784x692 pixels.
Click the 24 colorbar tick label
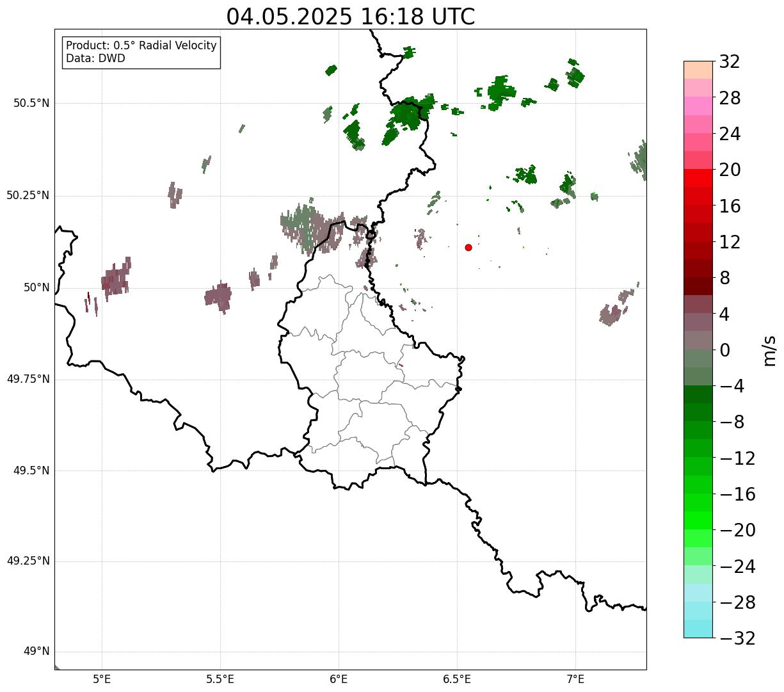tap(730, 134)
